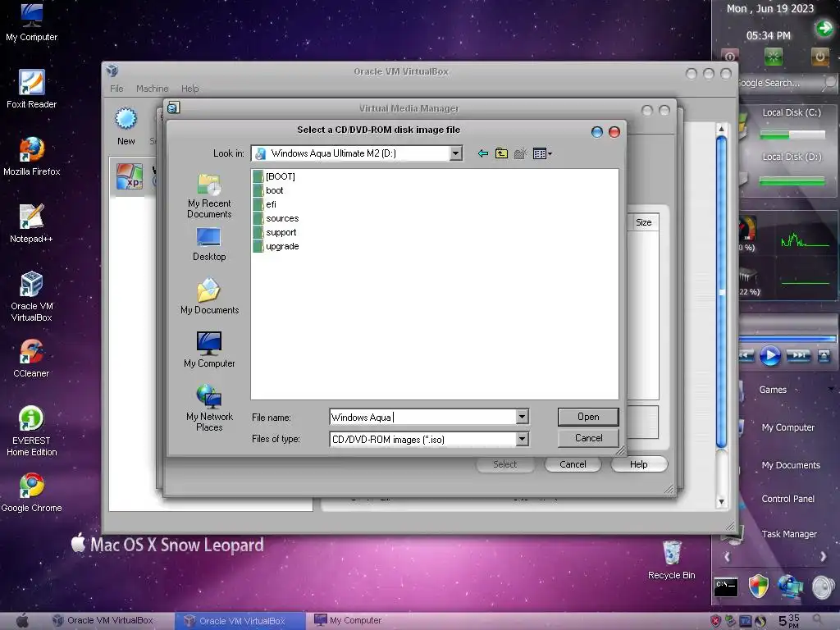Skip to next track in sidebar player
Viewport: 840px width, 630px height.
tap(798, 356)
